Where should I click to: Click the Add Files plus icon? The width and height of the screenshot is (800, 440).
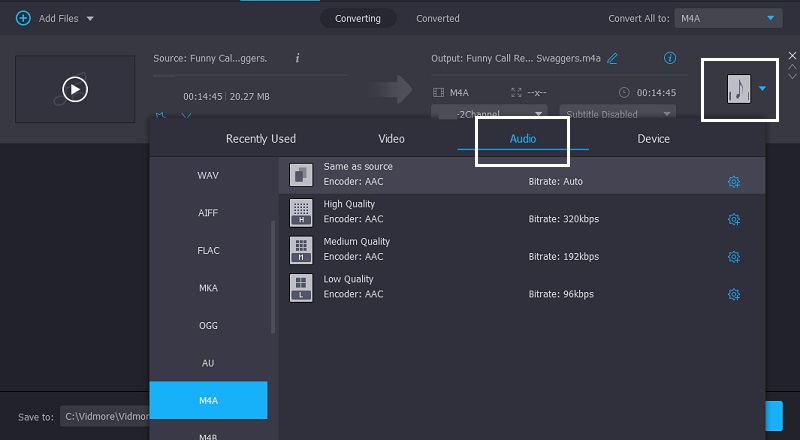coord(23,18)
